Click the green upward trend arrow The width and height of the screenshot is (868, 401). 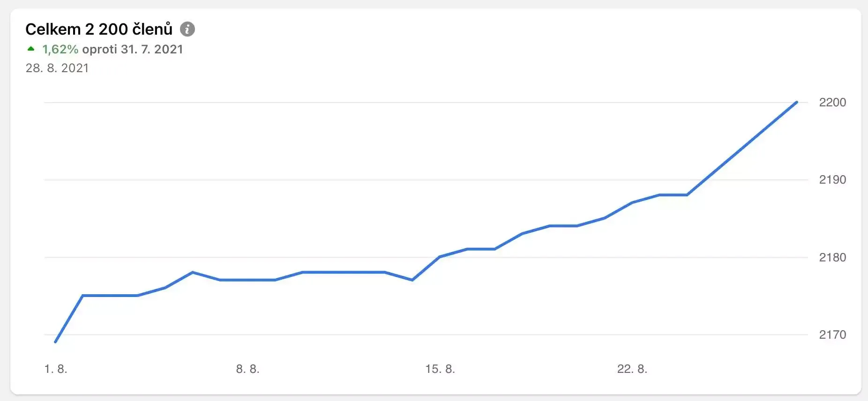(31, 49)
